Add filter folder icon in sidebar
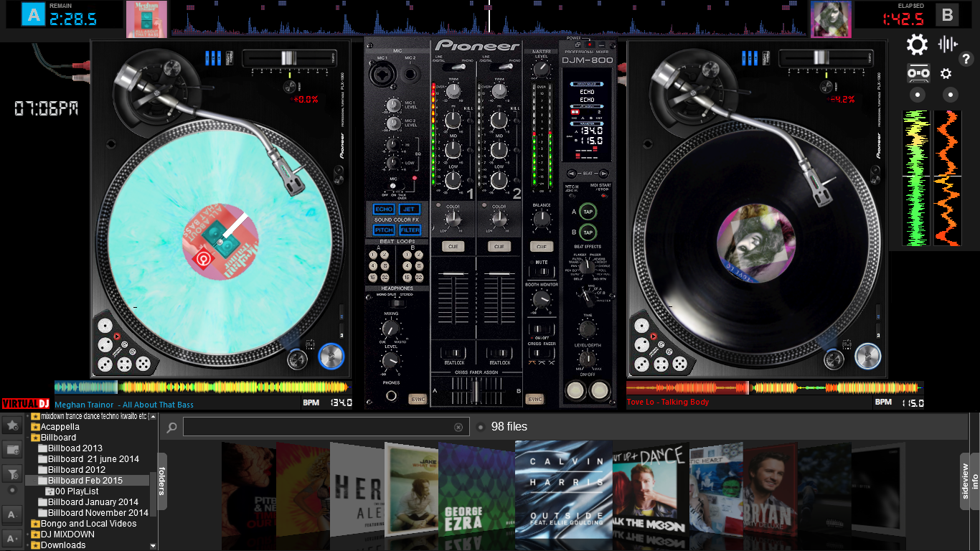 pyautogui.click(x=12, y=474)
